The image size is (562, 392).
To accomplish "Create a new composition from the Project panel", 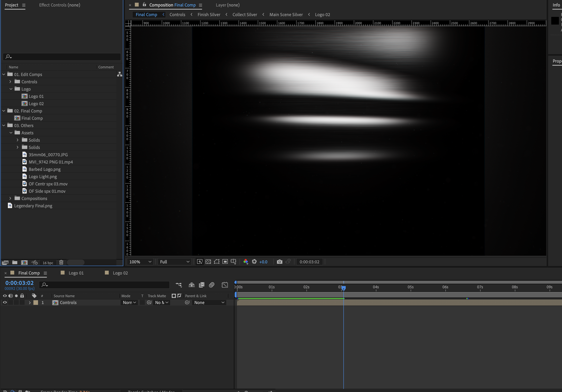I will pos(24,262).
